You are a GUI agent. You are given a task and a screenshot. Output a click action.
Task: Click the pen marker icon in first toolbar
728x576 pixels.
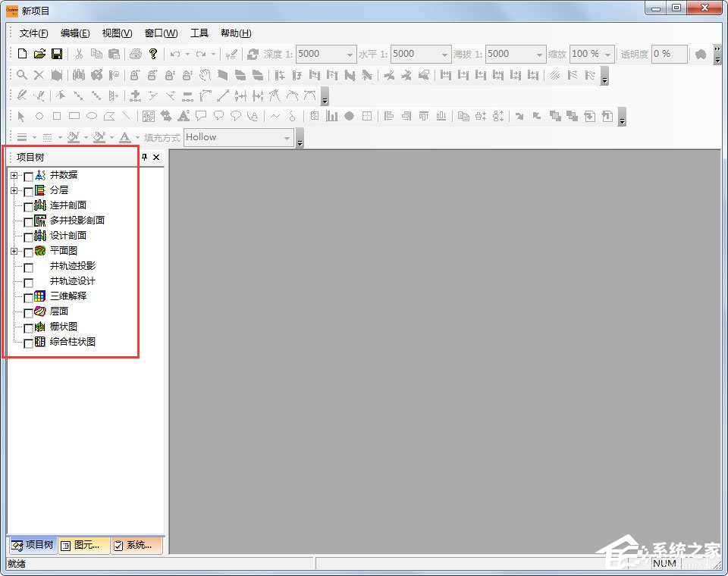231,55
